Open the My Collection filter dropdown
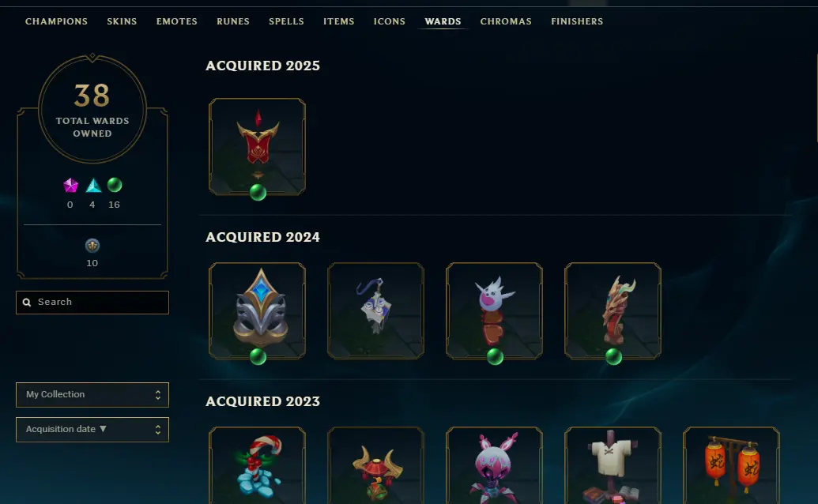This screenshot has height=504, width=818. click(x=92, y=394)
